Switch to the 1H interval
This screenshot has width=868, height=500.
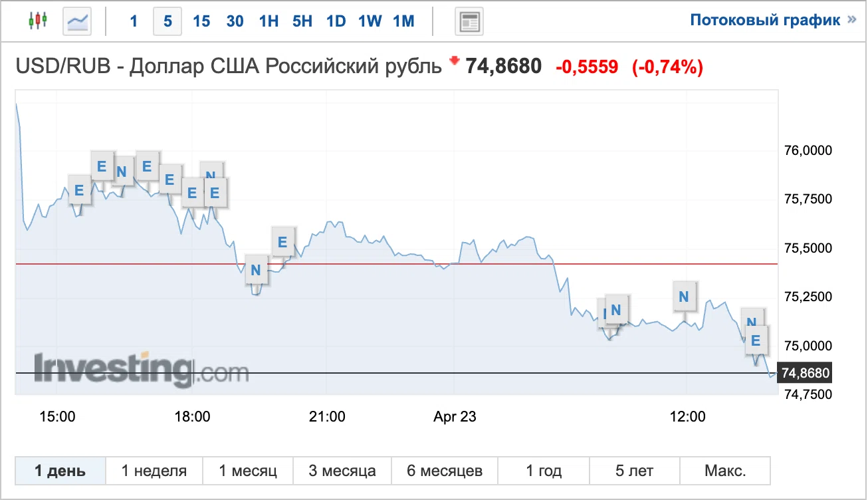[x=269, y=21]
